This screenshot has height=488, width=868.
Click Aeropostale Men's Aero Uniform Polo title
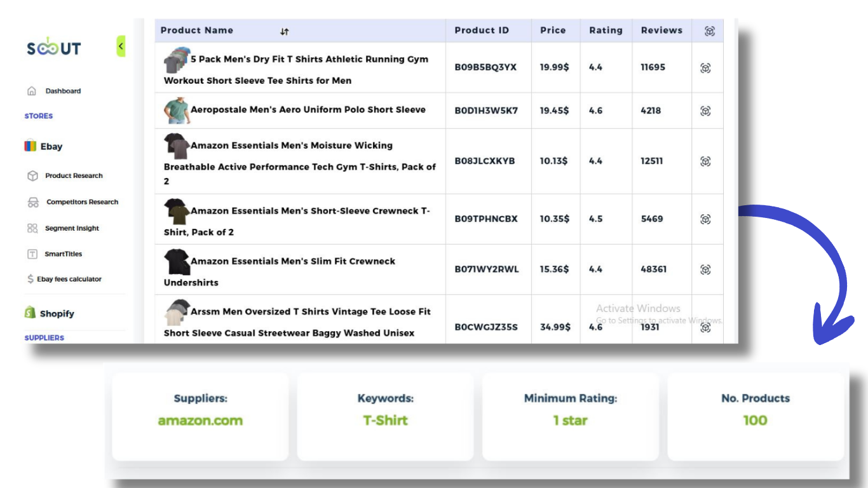click(x=308, y=109)
